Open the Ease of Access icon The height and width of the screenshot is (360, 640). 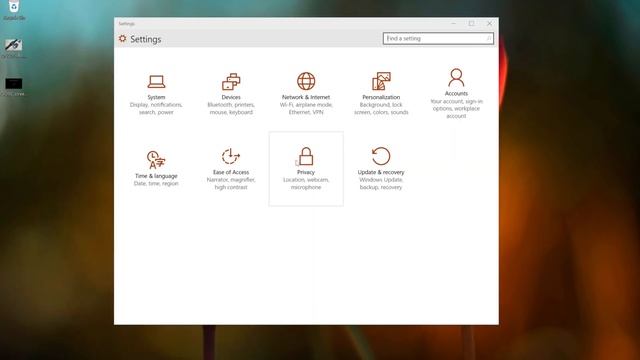click(231, 156)
